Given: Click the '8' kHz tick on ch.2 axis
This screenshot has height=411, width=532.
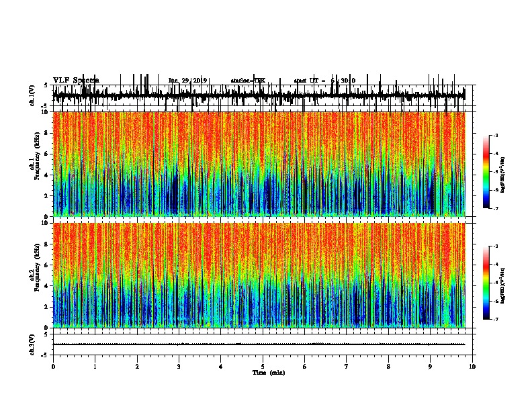Looking at the screenshot, I should (47, 244).
